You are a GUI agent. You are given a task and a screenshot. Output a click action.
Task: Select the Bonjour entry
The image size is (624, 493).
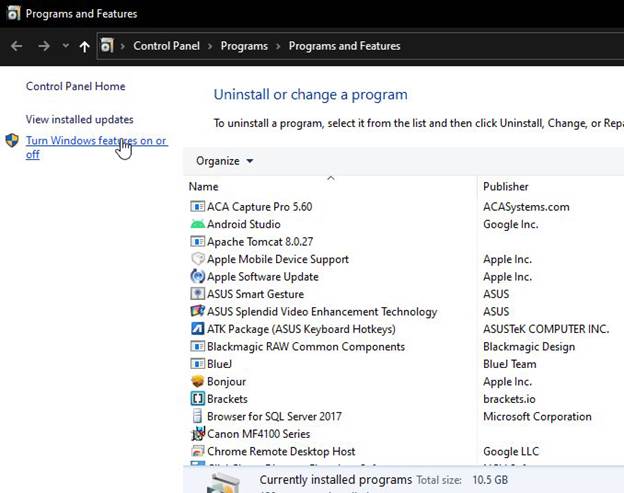click(226, 382)
